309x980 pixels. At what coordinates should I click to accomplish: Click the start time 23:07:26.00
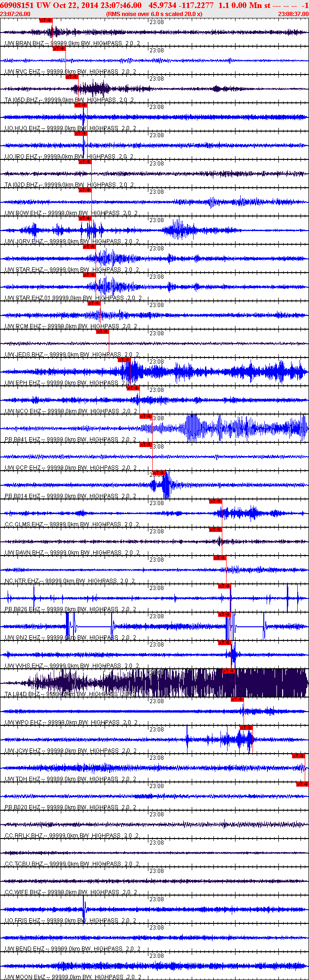pyautogui.click(x=16, y=14)
